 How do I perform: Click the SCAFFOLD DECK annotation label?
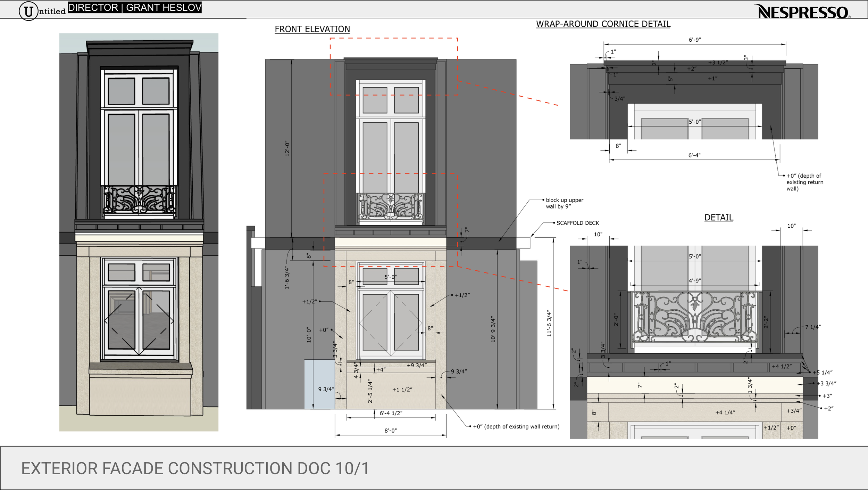[x=577, y=223]
